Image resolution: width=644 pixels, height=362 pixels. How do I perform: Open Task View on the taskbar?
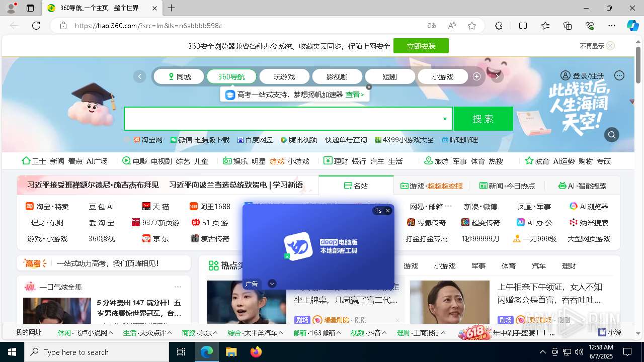point(181,352)
